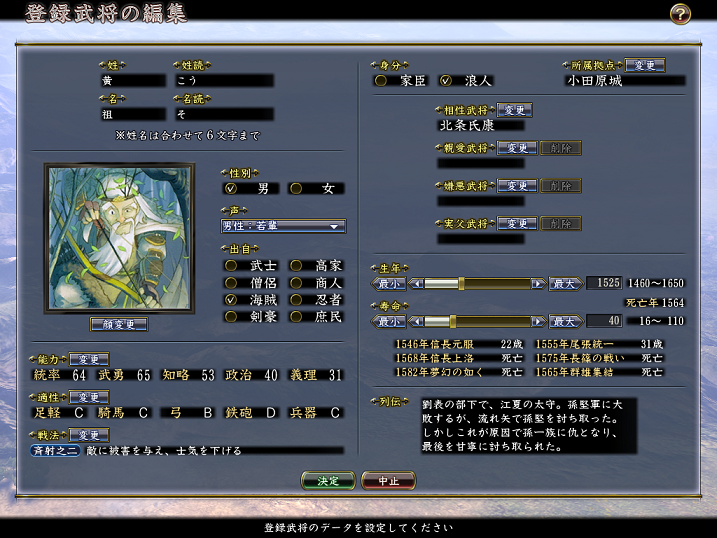Select 剣豪 origin checkbox
The height and width of the screenshot is (538, 717).
coord(231,316)
